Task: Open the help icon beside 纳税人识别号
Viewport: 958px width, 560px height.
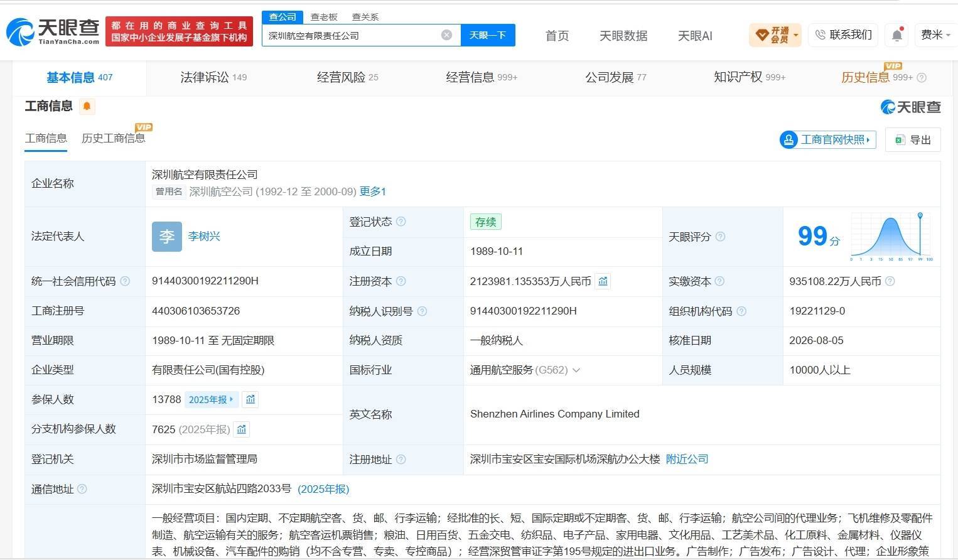Action: point(422,311)
